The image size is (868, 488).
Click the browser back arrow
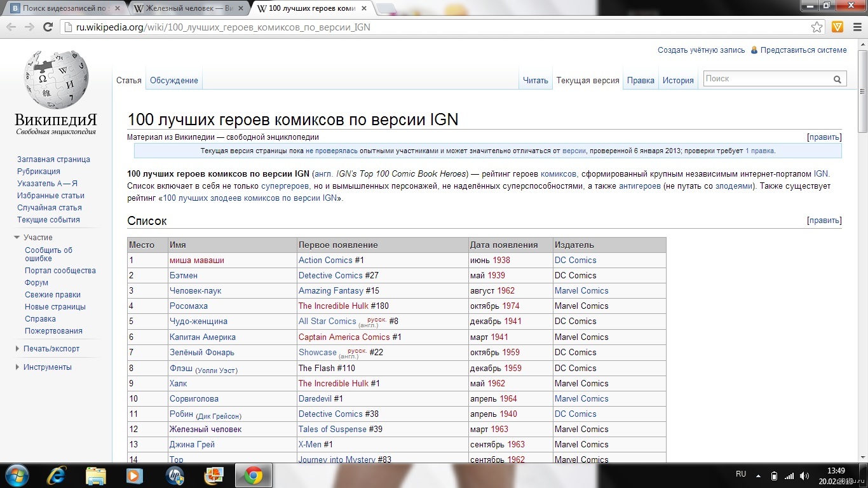(11, 27)
